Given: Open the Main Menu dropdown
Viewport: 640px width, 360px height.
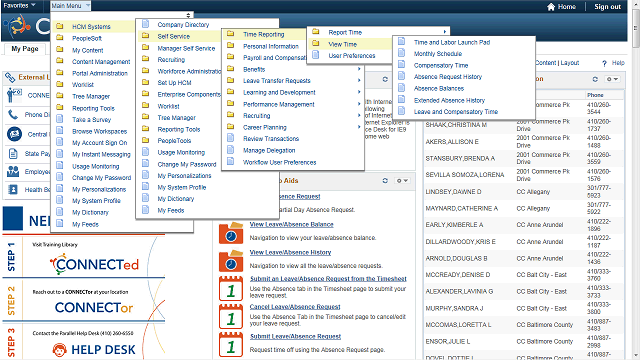Looking at the screenshot, I should 70,6.
